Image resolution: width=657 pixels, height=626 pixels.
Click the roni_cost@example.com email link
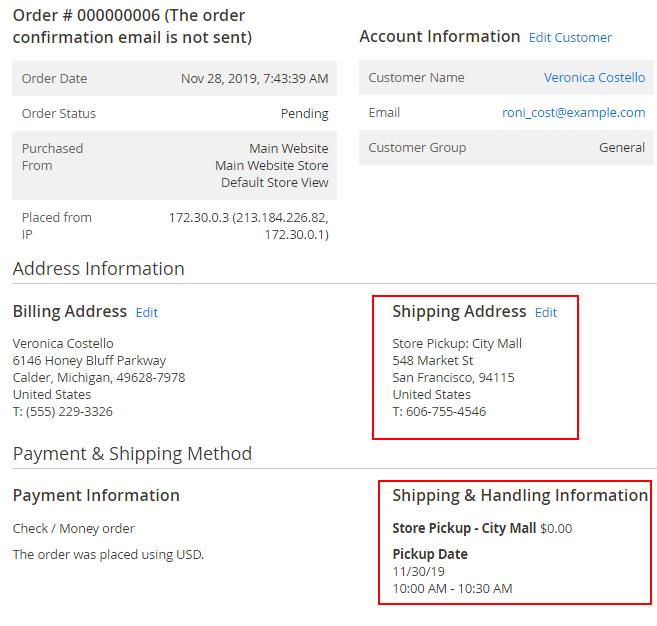[x=573, y=113]
